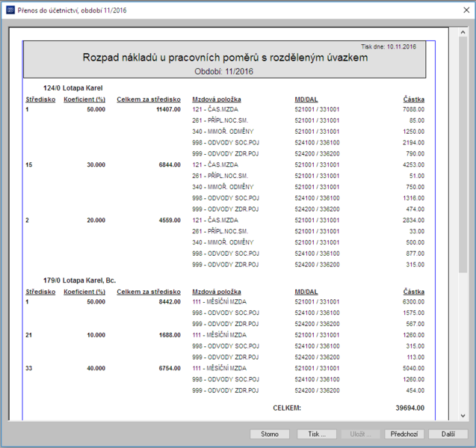The width and height of the screenshot is (476, 448).
Task: Click the Tisk dne: 10.11.2016 date
Action: coord(389,46)
